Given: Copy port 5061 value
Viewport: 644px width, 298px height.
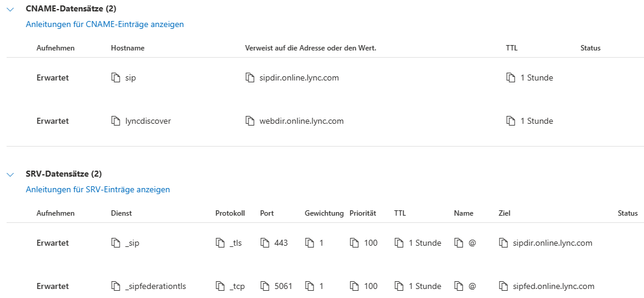Looking at the screenshot, I should pyautogui.click(x=265, y=287).
